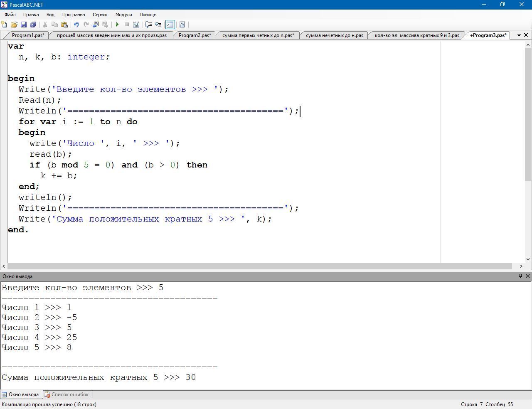Viewport: 532px width, 409px height.
Task: Click the PascalABC.NET title bar app icon
Action: click(4, 5)
